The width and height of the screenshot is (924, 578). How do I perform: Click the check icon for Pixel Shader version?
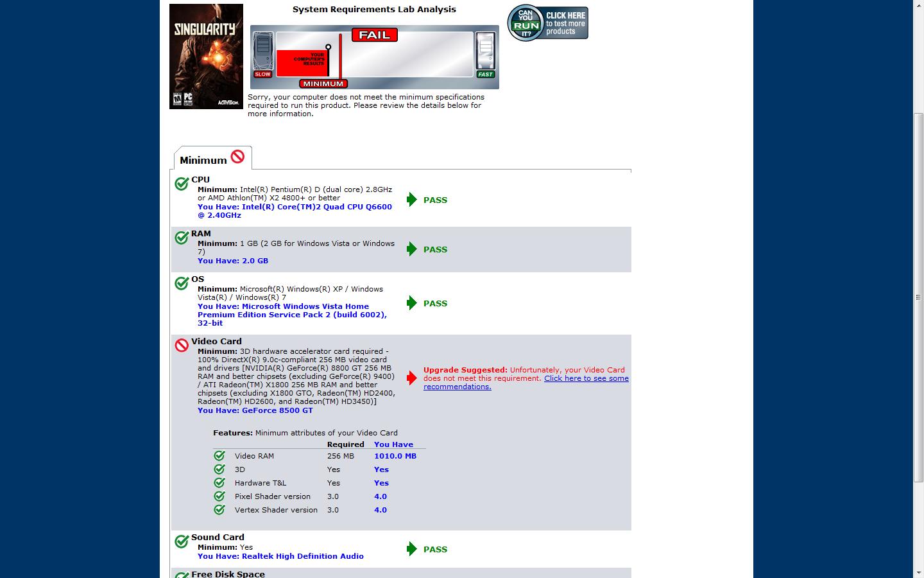[219, 496]
